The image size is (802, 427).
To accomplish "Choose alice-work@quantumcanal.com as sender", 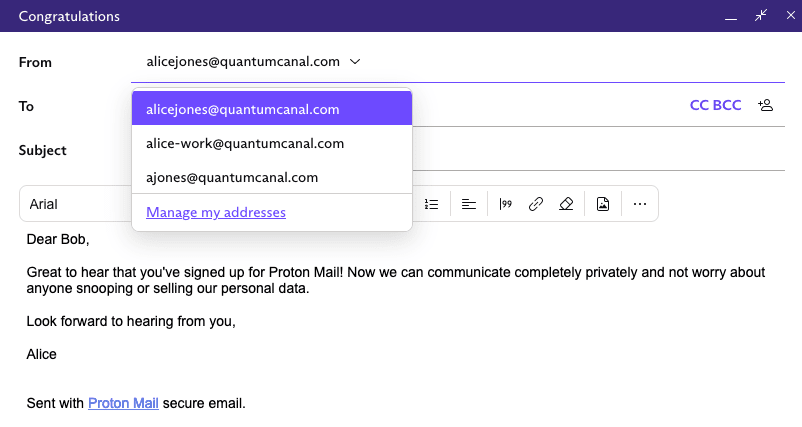I will click(272, 143).
